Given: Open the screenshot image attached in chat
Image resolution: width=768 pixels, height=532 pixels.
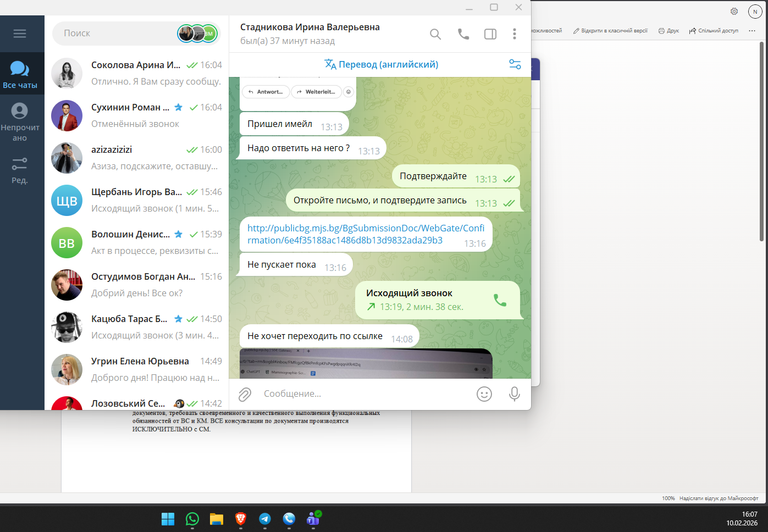Looking at the screenshot, I should tap(366, 363).
